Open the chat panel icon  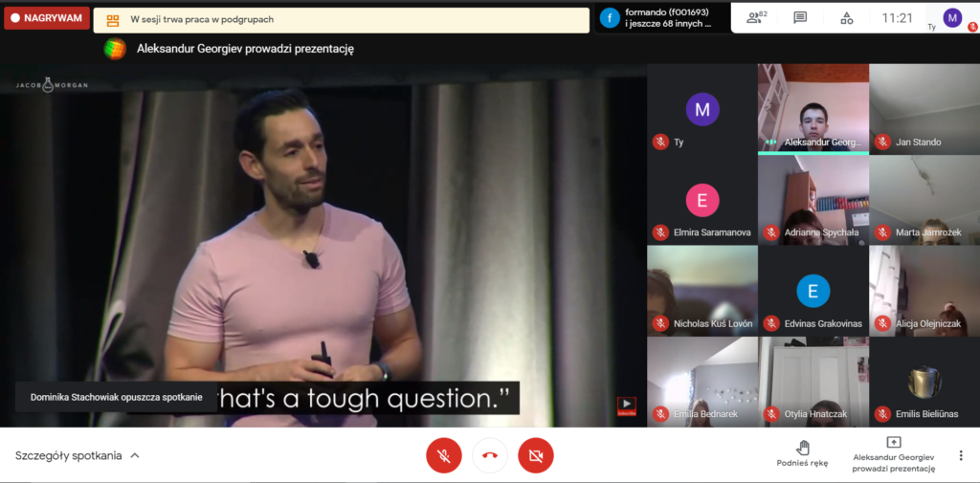pyautogui.click(x=800, y=17)
